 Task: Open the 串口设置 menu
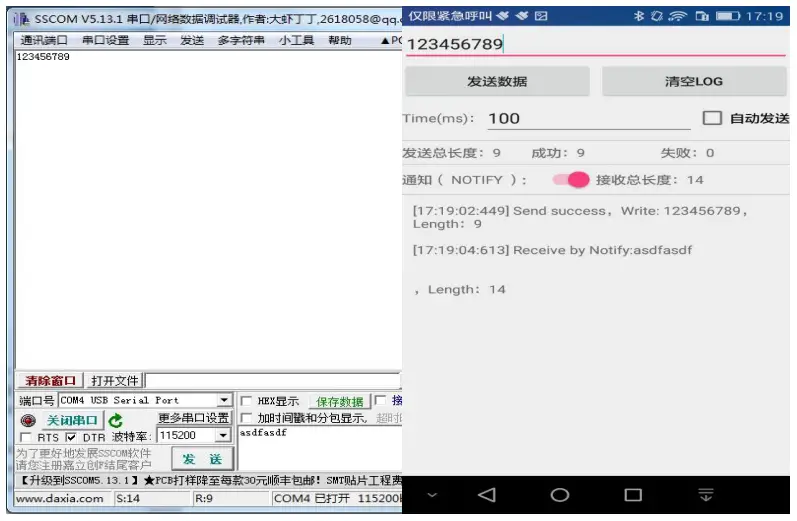click(x=106, y=40)
